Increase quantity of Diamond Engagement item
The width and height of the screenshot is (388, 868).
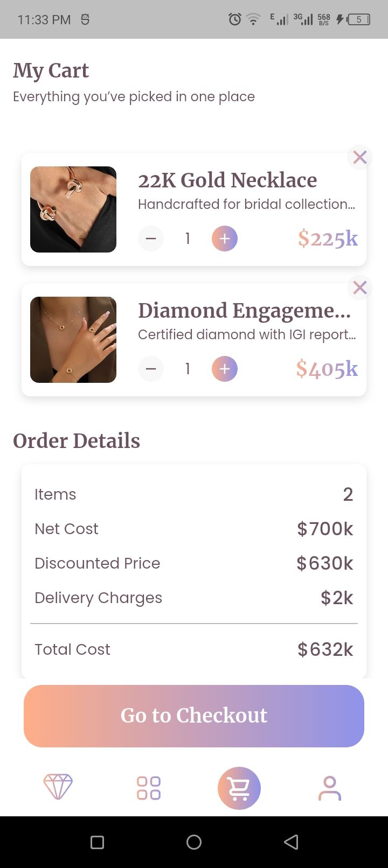[x=225, y=369]
